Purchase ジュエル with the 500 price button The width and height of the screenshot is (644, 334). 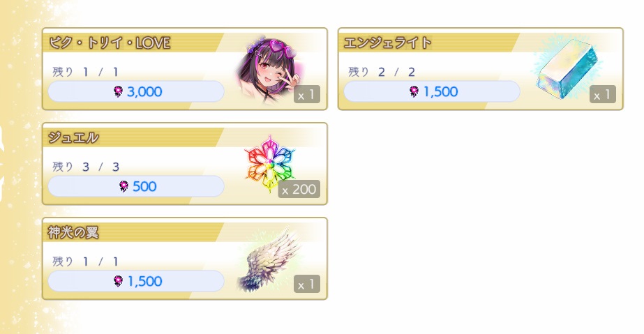tap(136, 186)
